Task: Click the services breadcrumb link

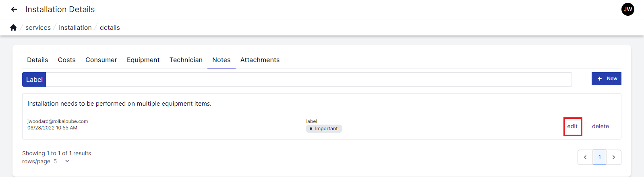Action: [x=38, y=27]
